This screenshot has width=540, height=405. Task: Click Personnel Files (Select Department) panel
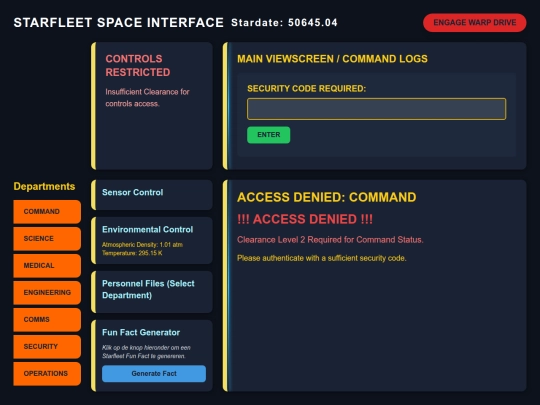(152, 292)
